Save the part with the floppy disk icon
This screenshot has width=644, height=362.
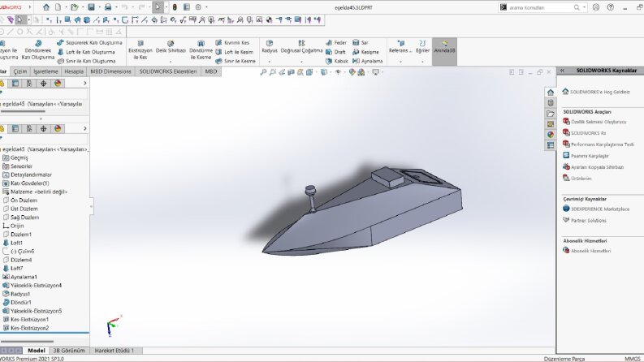click(91, 7)
